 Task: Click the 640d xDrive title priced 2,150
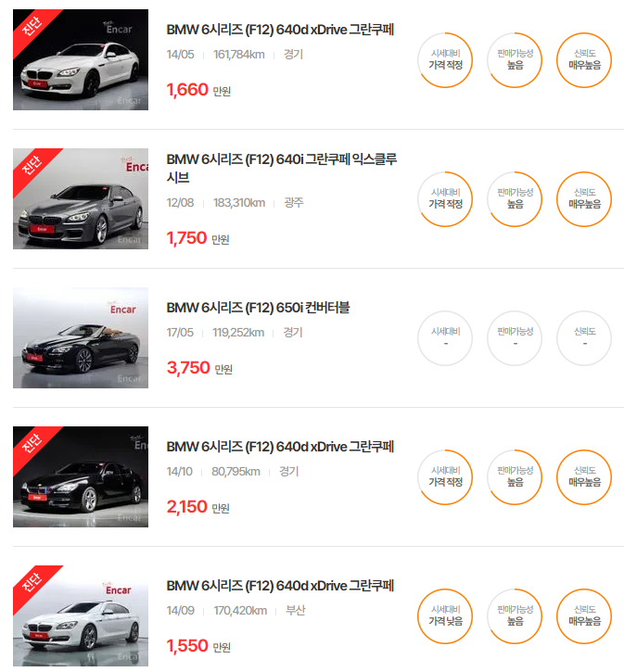coord(280,447)
